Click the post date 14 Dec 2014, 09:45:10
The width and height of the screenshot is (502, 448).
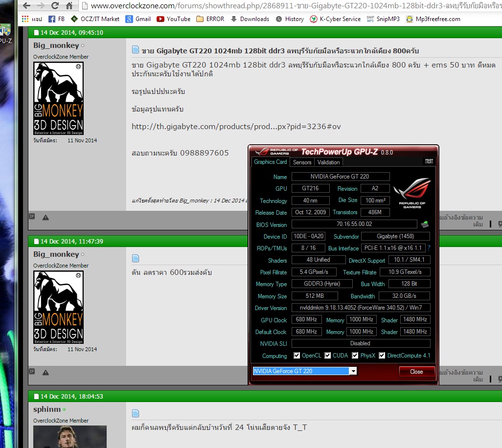pos(72,33)
